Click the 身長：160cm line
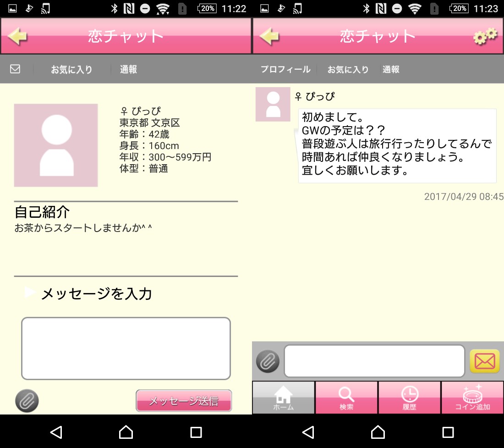504x448 pixels. click(149, 146)
